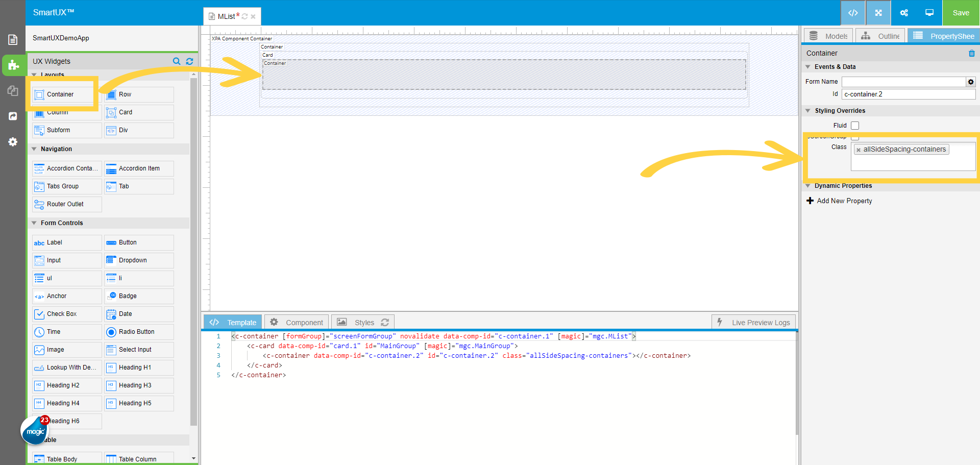Open the Outline tab
This screenshot has width=980, height=465.
880,36
